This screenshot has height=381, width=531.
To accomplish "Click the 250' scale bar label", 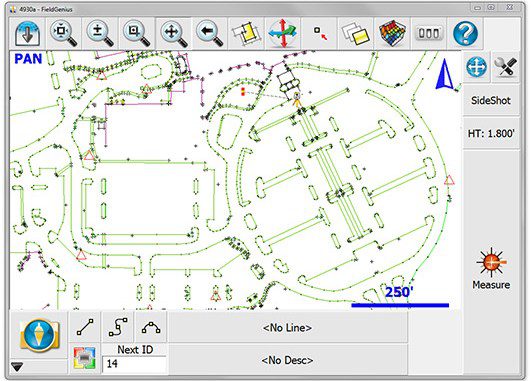I will [400, 292].
